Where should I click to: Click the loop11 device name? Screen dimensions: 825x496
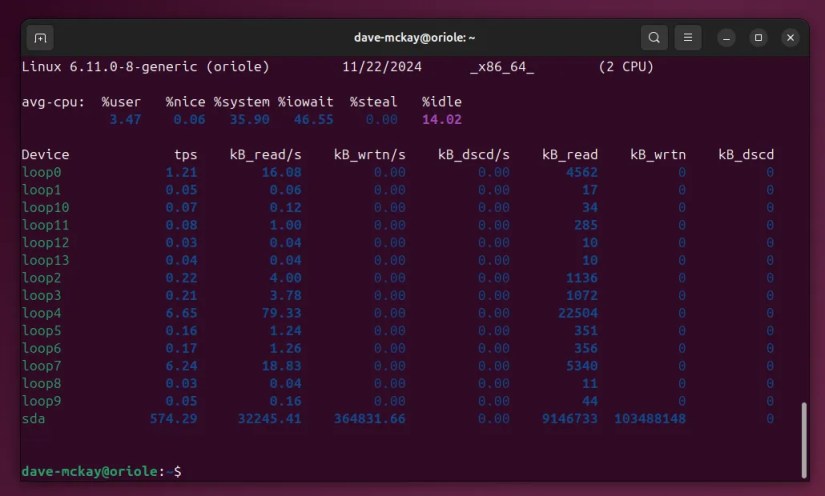45,225
